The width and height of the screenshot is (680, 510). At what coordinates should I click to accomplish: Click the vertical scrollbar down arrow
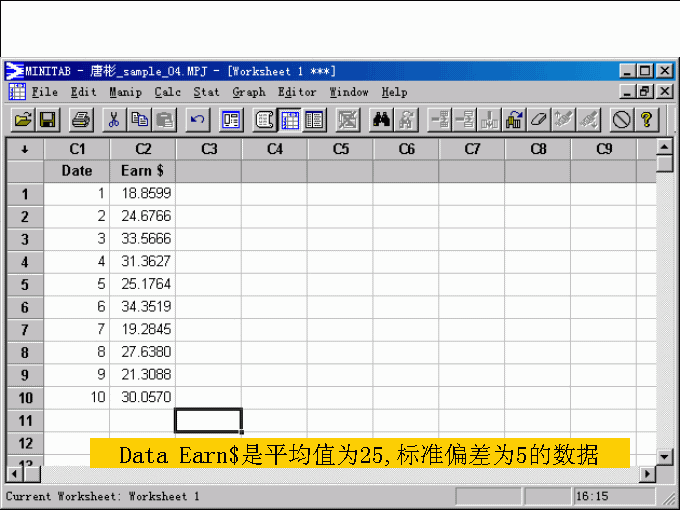tap(665, 456)
